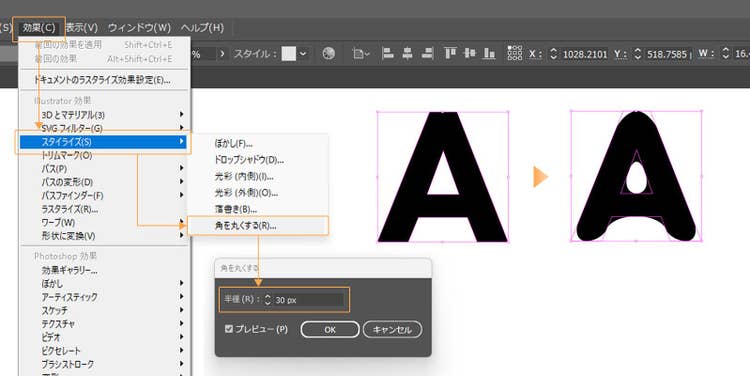Open the ウィンドウ(W) menu
This screenshot has width=750, height=376.
pos(139,28)
